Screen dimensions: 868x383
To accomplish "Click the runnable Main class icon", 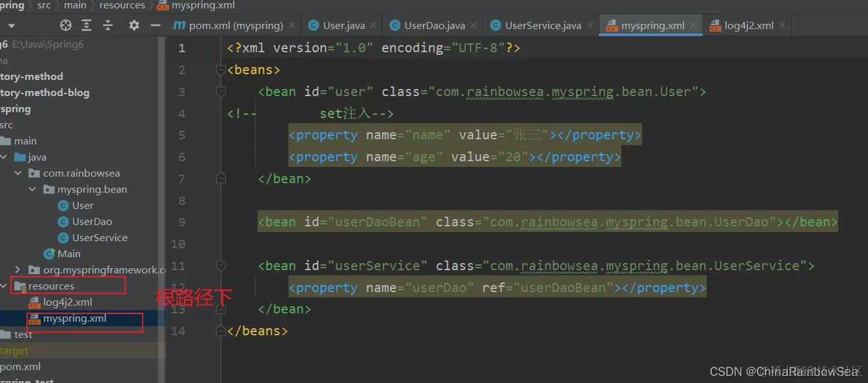I will pos(49,254).
